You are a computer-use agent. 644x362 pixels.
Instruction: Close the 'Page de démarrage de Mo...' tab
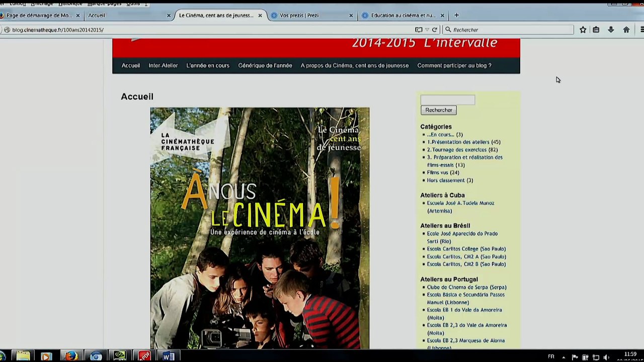pyautogui.click(x=78, y=16)
